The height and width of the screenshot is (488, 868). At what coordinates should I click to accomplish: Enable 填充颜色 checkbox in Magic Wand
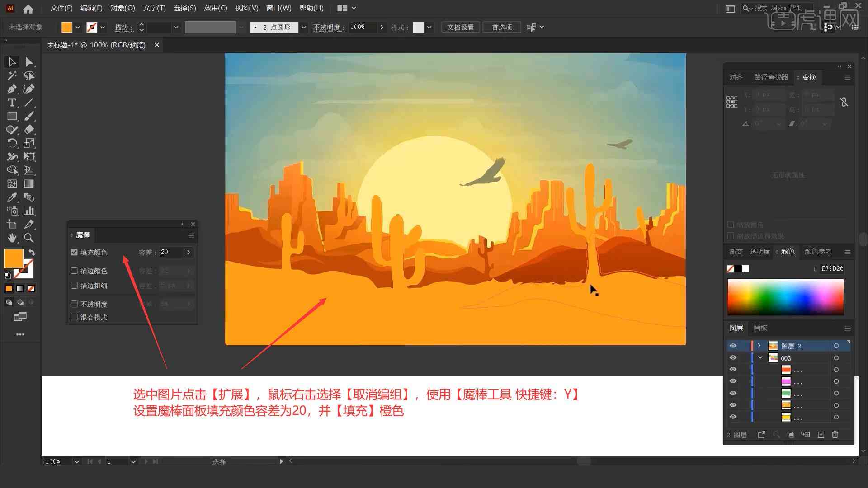75,252
